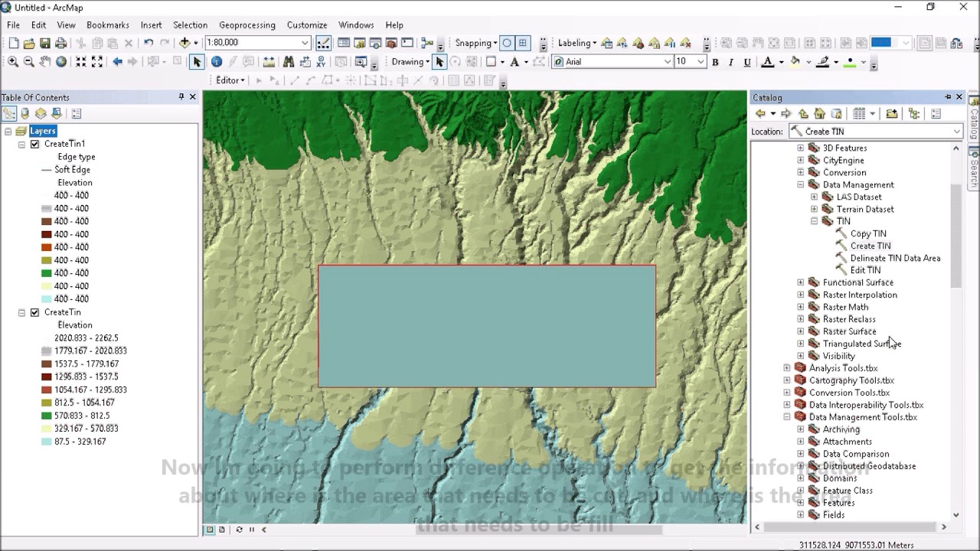
Task: Toggle Underline text formatting
Action: (x=746, y=63)
